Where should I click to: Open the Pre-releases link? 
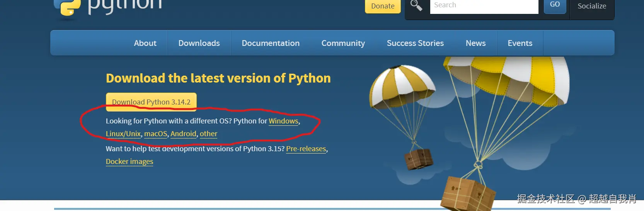tap(306, 149)
